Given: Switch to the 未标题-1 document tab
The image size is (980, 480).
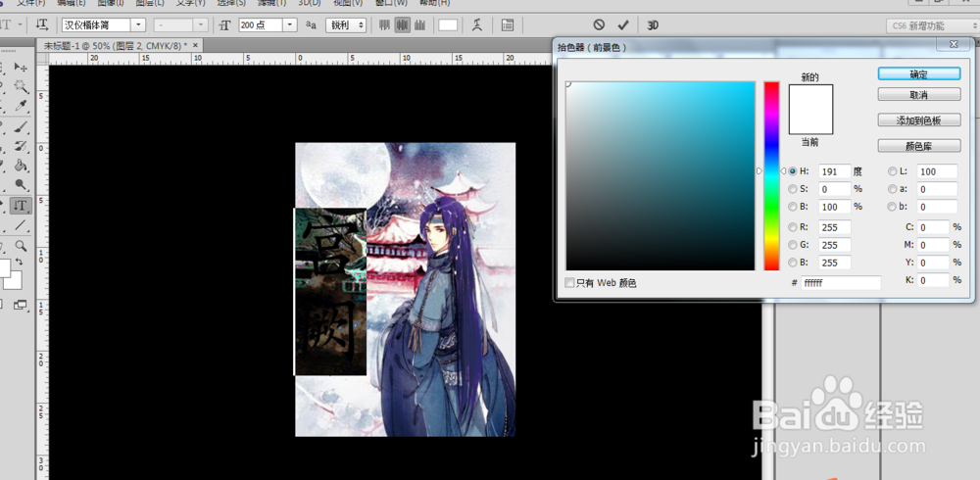Looking at the screenshot, I should tap(120, 46).
